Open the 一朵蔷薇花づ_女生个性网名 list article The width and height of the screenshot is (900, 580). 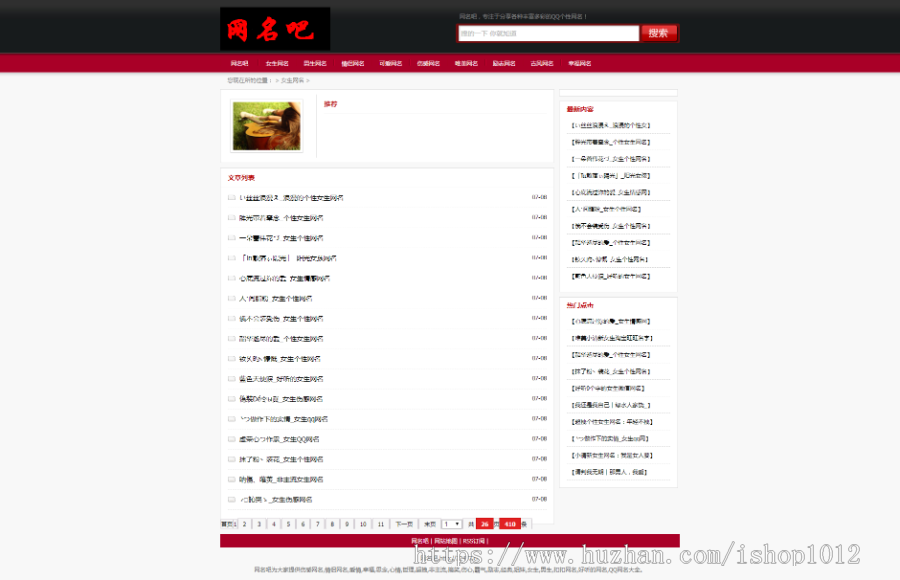click(281, 238)
